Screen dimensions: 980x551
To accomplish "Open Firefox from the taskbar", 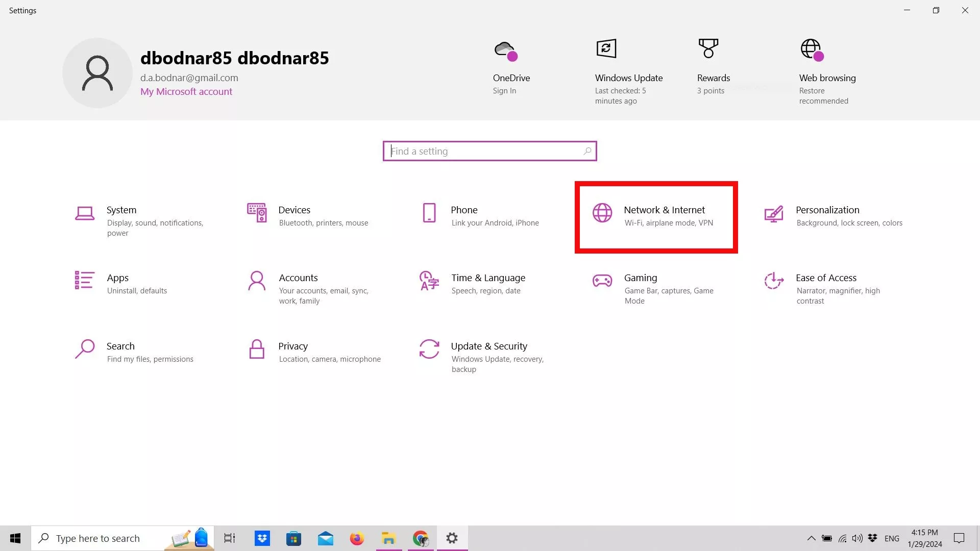I will pyautogui.click(x=357, y=538).
